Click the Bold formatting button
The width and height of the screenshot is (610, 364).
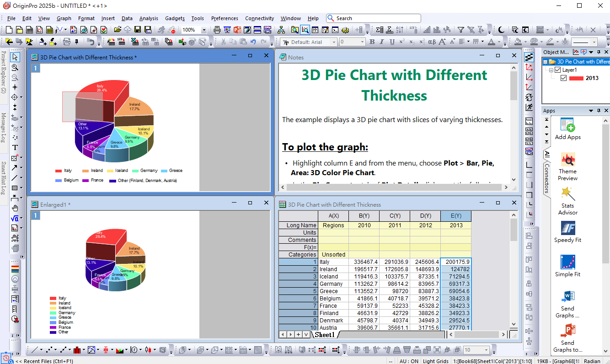coord(372,42)
